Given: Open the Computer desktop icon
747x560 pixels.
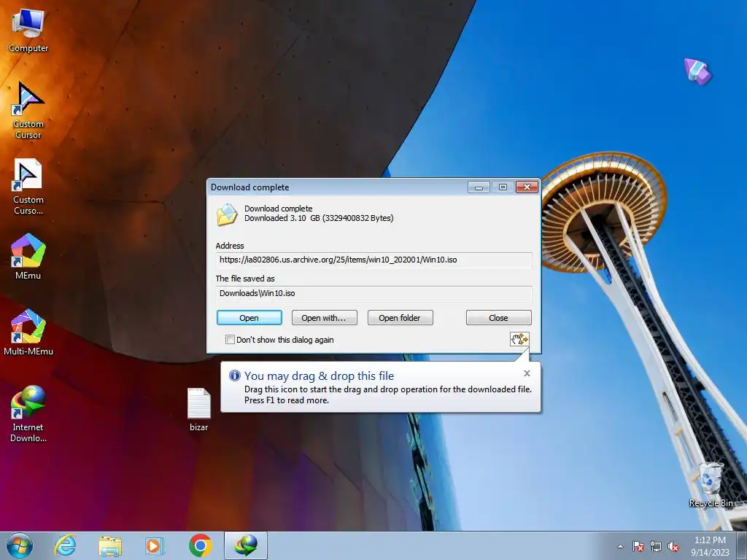Looking at the screenshot, I should click(28, 29).
